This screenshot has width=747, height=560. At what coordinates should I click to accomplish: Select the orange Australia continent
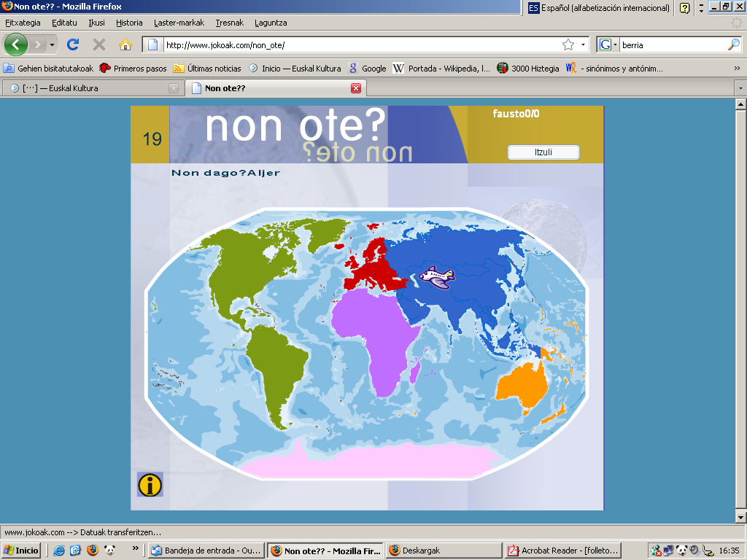[522, 384]
